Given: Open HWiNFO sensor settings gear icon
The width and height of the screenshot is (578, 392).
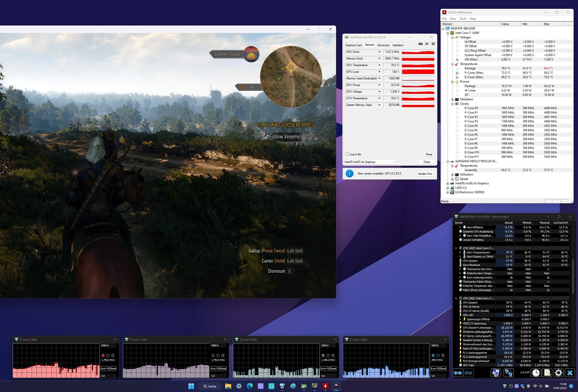Looking at the screenshot, I should tap(558, 373).
